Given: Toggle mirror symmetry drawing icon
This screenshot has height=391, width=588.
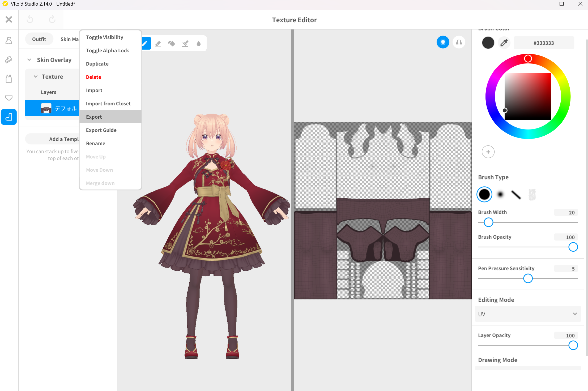Looking at the screenshot, I should point(459,42).
